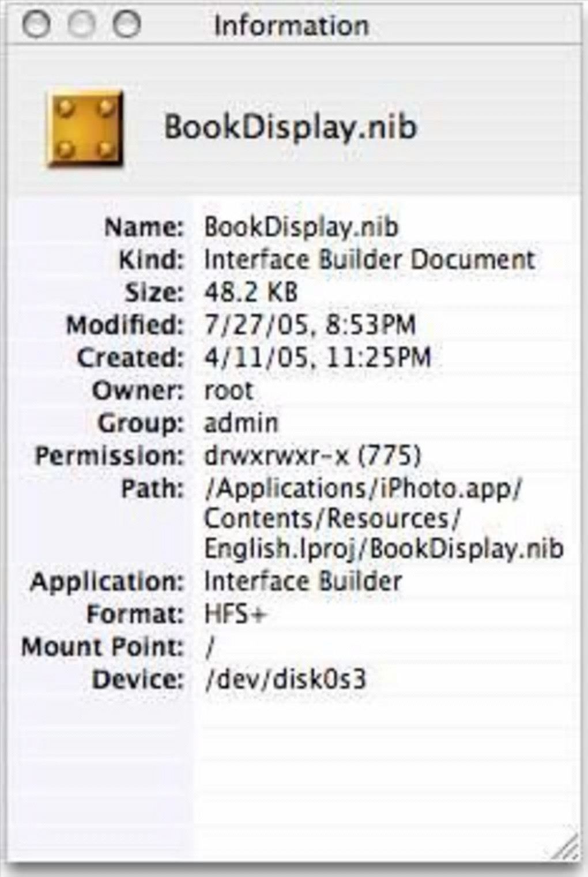Click the Permission value drwxrwxr-x (775)
Screen dimensions: 588x877
(312, 456)
